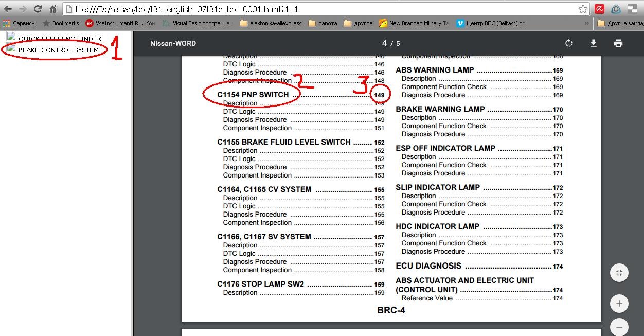Download the PDF document
The width and height of the screenshot is (644, 336).
(x=594, y=43)
